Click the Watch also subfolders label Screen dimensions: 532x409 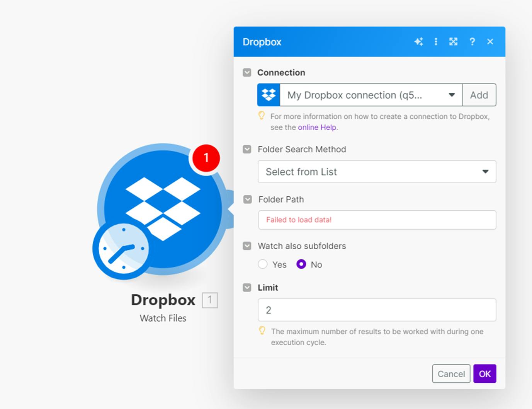pos(302,246)
